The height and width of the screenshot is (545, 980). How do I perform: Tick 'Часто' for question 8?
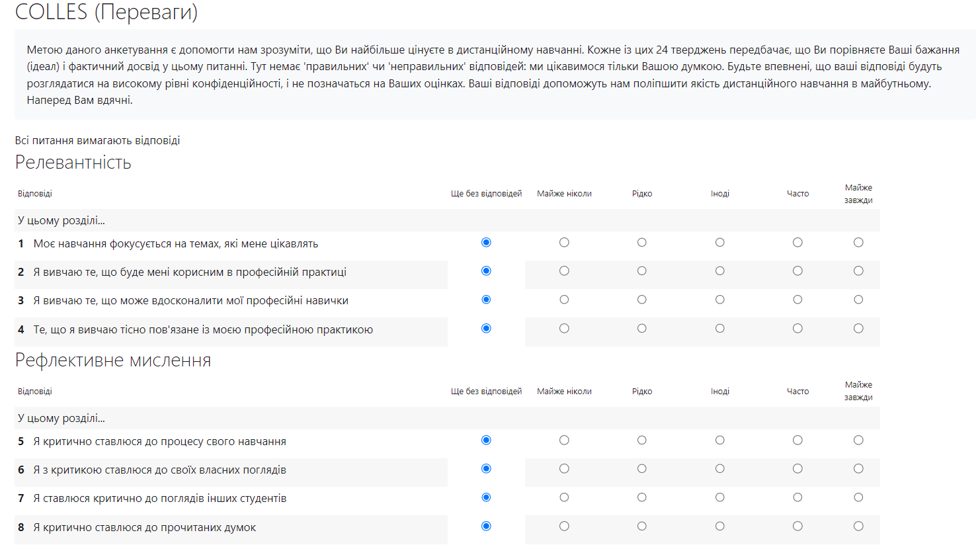click(798, 526)
